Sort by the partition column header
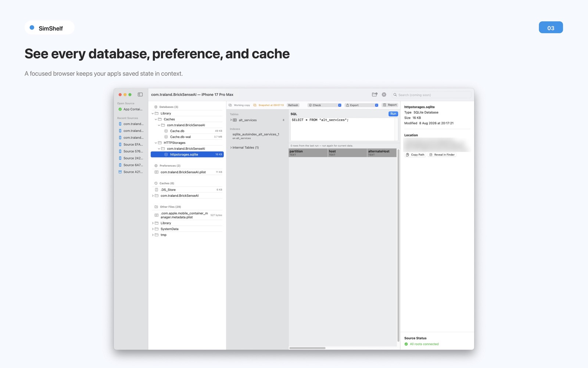The height and width of the screenshot is (368, 588). [x=308, y=153]
